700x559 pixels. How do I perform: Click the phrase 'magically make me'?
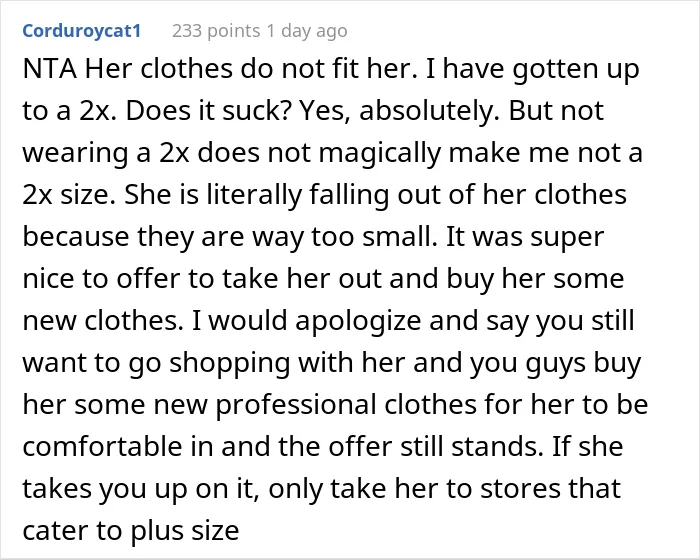(446, 153)
